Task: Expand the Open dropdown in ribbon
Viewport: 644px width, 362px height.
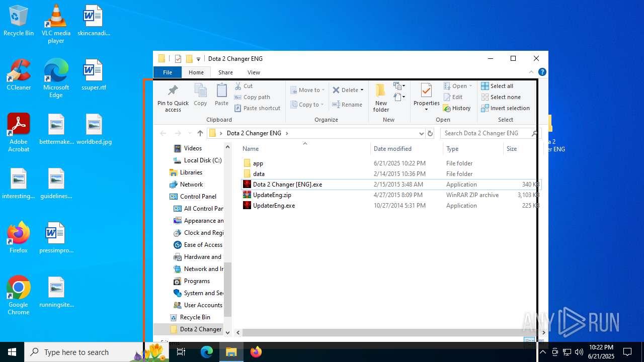Action: coord(471,86)
